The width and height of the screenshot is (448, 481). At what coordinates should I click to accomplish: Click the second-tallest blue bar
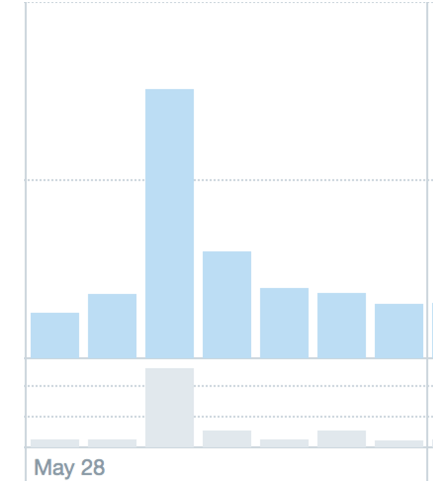pos(227,305)
